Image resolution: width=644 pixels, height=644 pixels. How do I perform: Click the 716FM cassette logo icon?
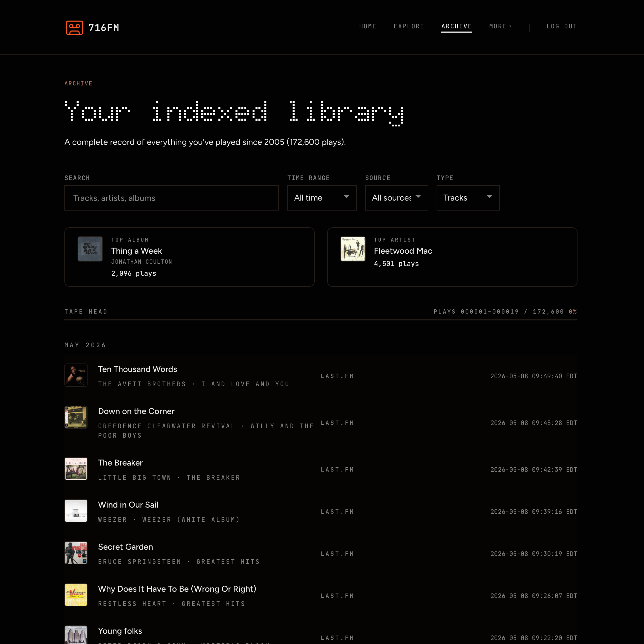74,28
